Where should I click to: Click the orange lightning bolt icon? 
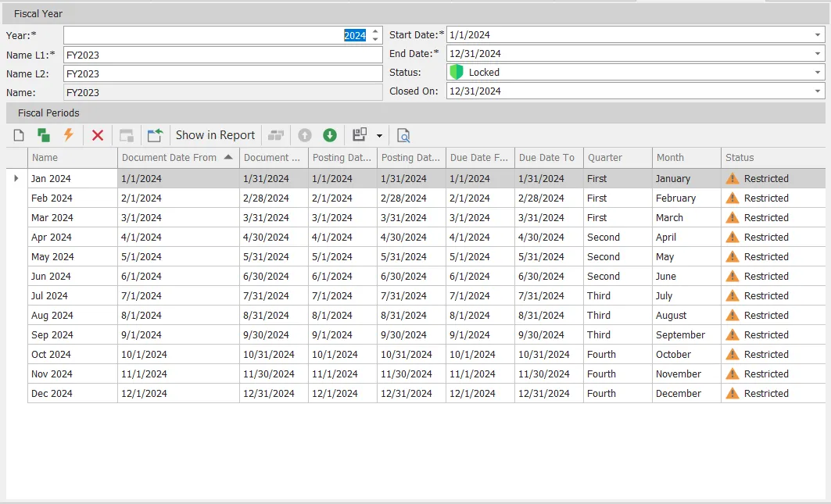pos(69,135)
